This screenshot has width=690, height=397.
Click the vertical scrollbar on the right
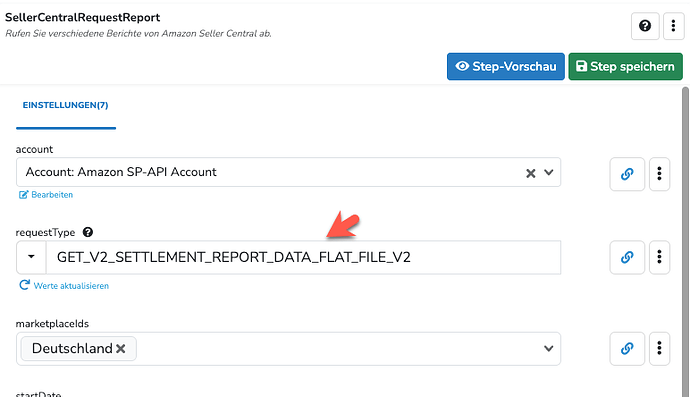click(x=686, y=242)
